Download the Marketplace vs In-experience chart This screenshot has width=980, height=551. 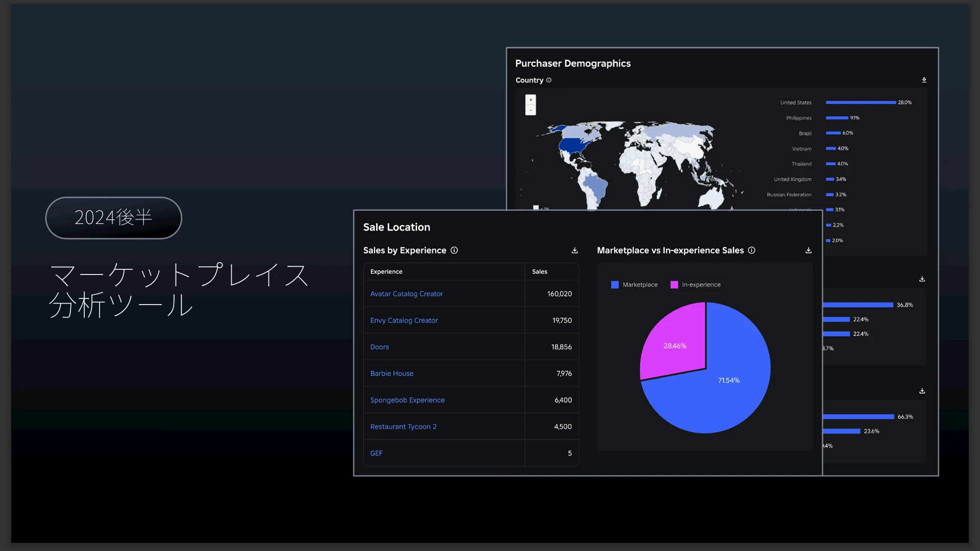tap(808, 251)
